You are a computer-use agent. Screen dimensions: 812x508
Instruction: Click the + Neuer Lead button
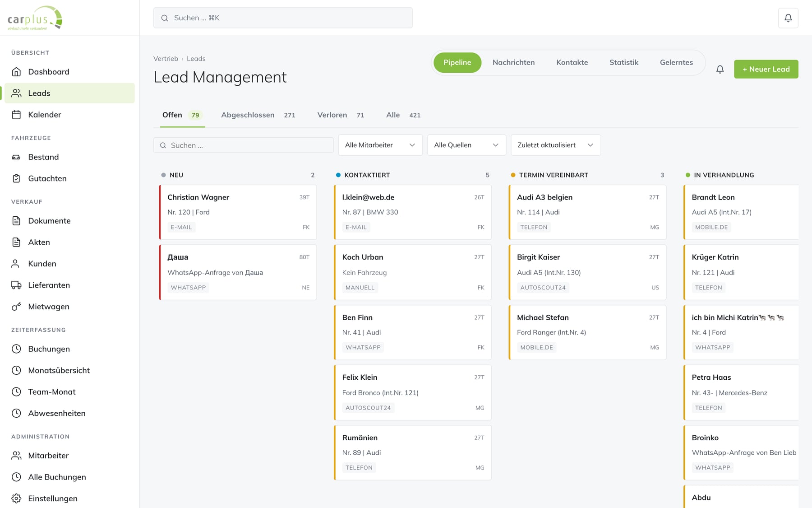766,69
